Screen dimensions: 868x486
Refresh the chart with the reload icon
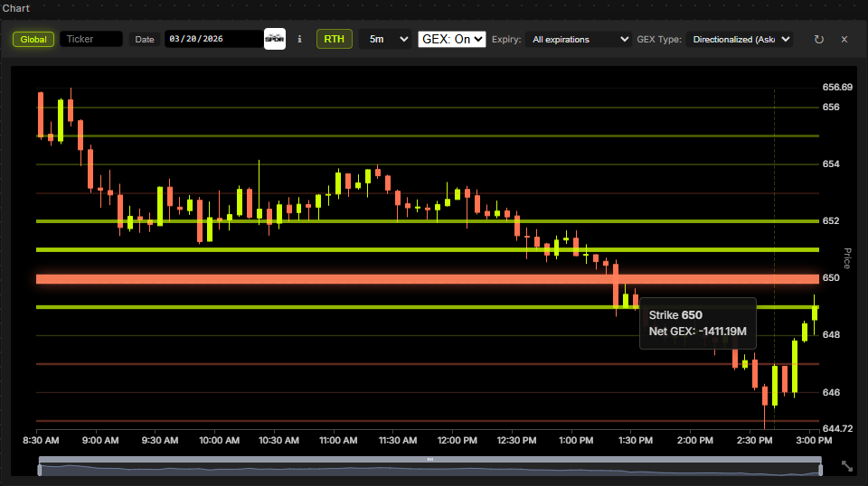pyautogui.click(x=819, y=40)
